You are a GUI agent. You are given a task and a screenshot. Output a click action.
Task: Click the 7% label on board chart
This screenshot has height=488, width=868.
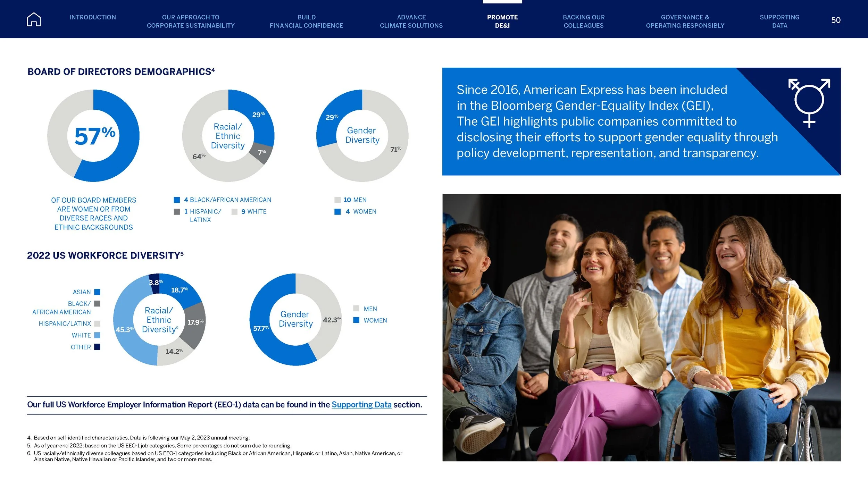pyautogui.click(x=262, y=152)
